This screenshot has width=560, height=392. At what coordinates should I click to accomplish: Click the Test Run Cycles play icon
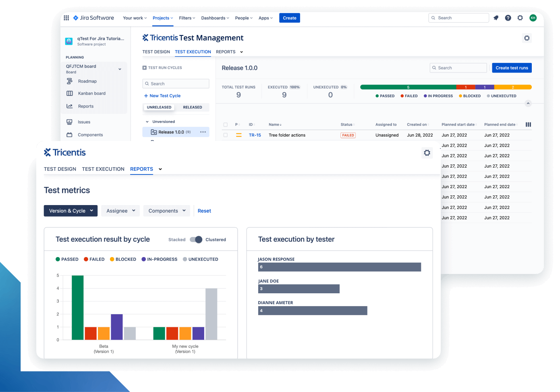145,68
